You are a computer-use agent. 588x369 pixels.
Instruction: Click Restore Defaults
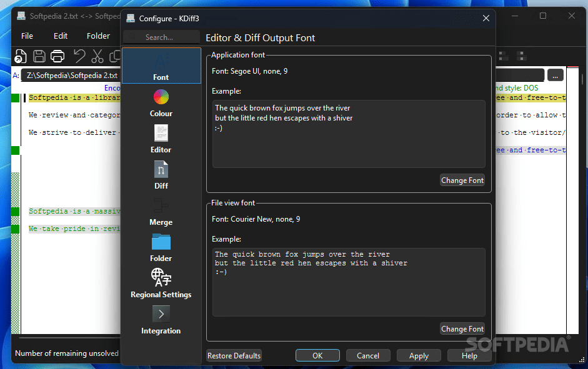234,355
